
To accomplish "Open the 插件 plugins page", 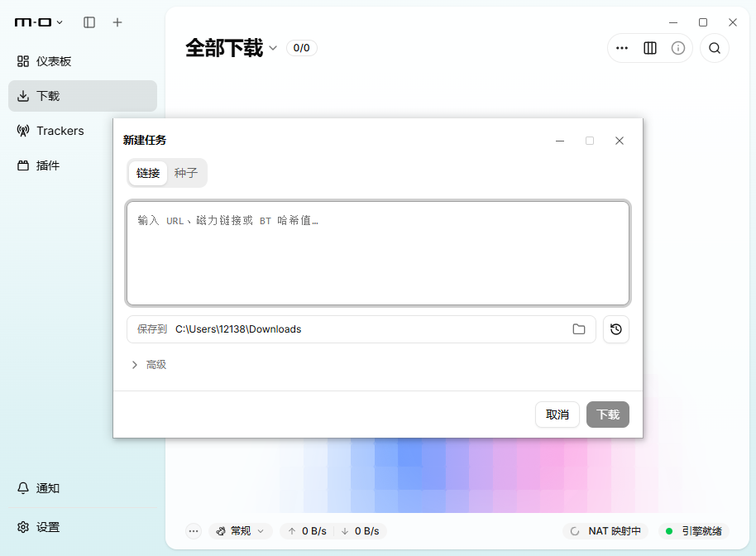I will 60,165.
